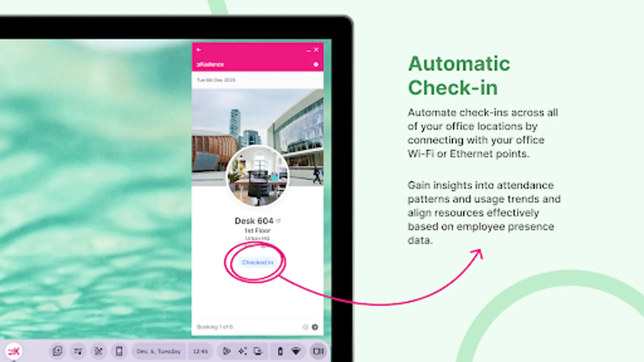This screenshot has height=362, width=644.
Task: Minimize the Kadence window
Action: (x=308, y=50)
